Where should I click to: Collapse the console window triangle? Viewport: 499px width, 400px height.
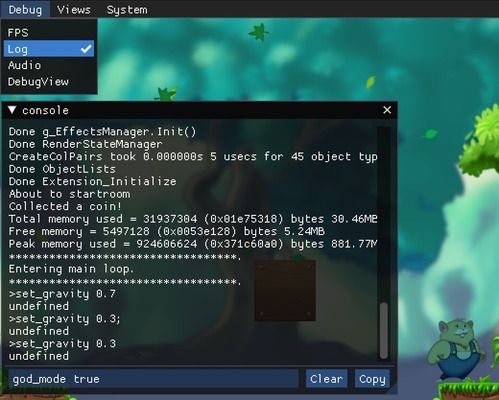click(x=12, y=110)
